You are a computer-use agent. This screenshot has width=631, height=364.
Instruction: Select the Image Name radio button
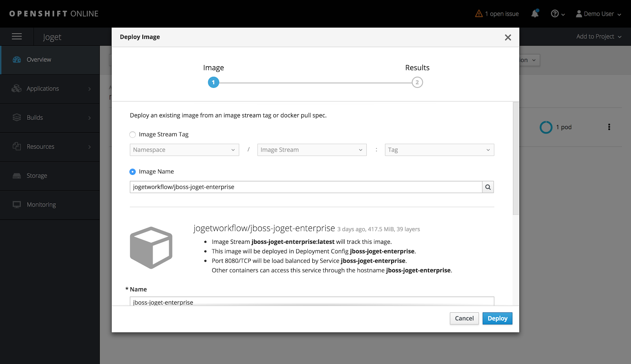coord(133,172)
